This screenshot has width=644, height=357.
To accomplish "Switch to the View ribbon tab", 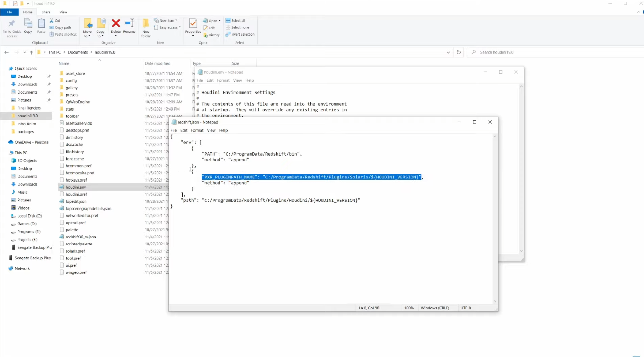I will click(63, 12).
